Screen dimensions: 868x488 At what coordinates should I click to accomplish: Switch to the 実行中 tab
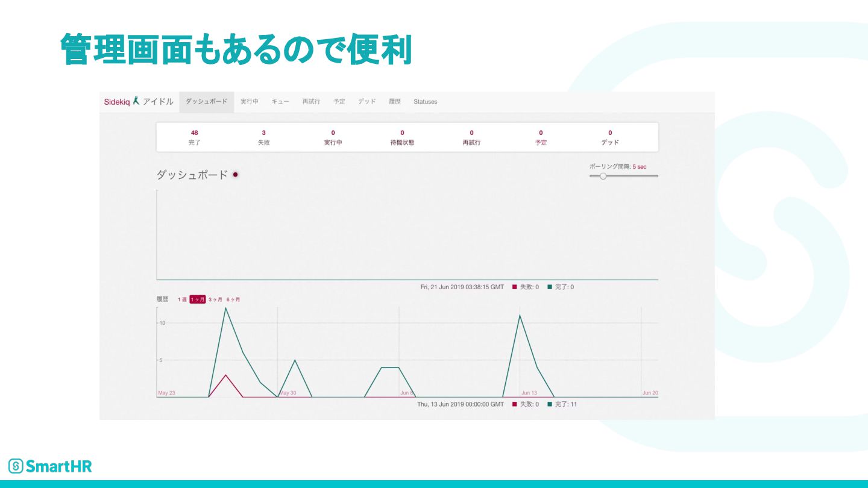coord(250,102)
